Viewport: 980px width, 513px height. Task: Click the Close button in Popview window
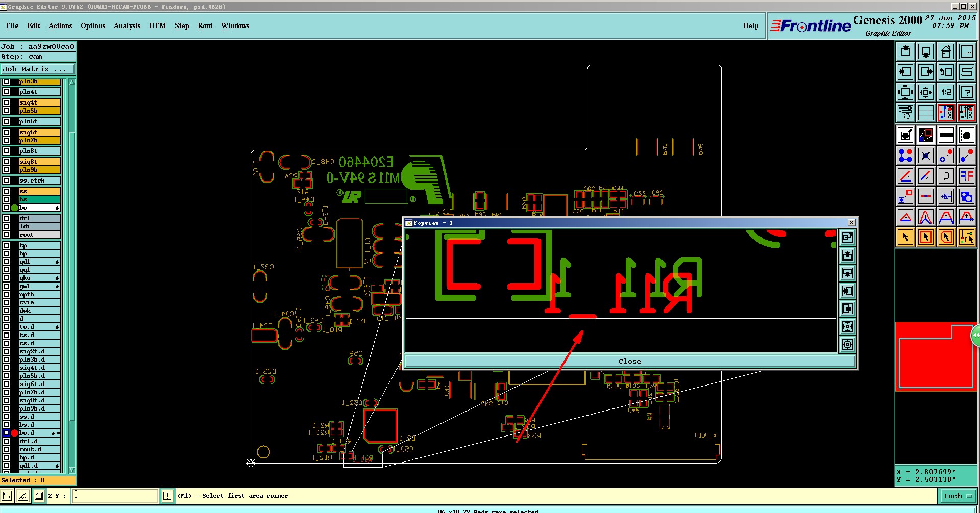point(630,361)
